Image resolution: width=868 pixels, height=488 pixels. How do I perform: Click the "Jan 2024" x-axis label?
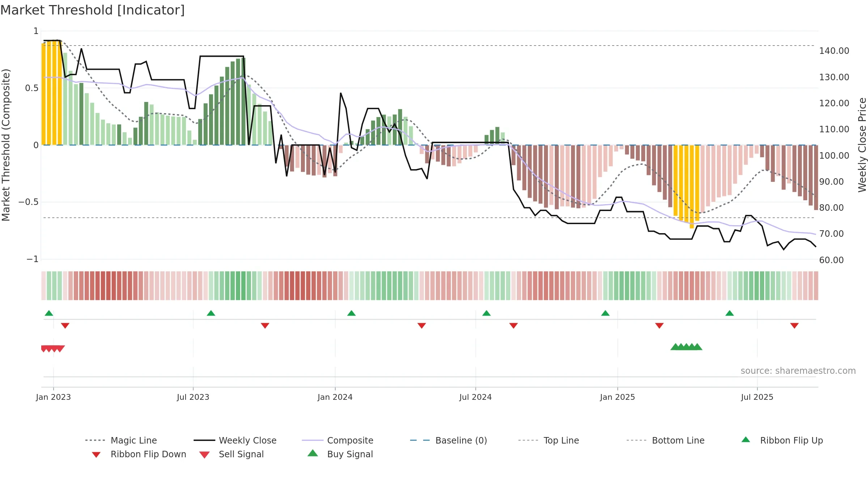pos(335,397)
